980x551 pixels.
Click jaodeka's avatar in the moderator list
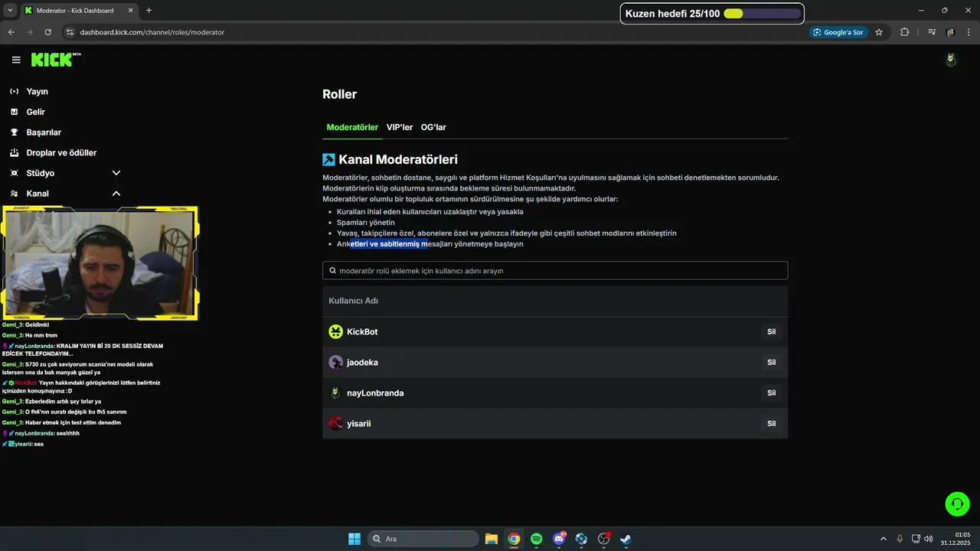(335, 362)
